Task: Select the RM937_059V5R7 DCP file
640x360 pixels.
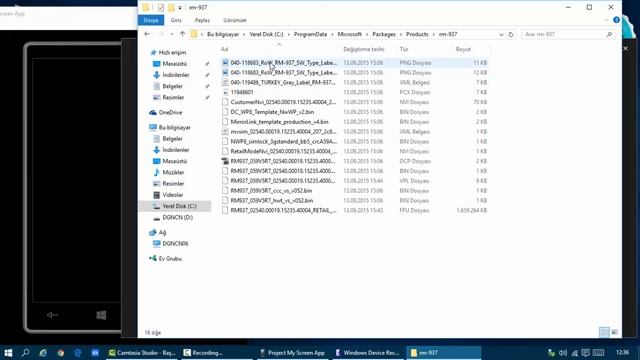Action: (354, 161)
